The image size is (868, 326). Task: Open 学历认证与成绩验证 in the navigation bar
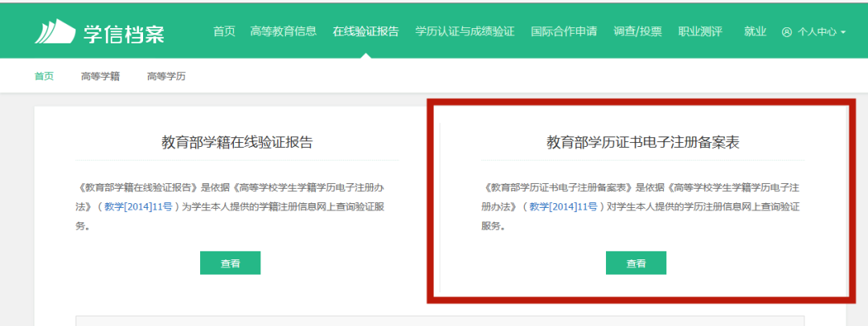[x=465, y=32]
